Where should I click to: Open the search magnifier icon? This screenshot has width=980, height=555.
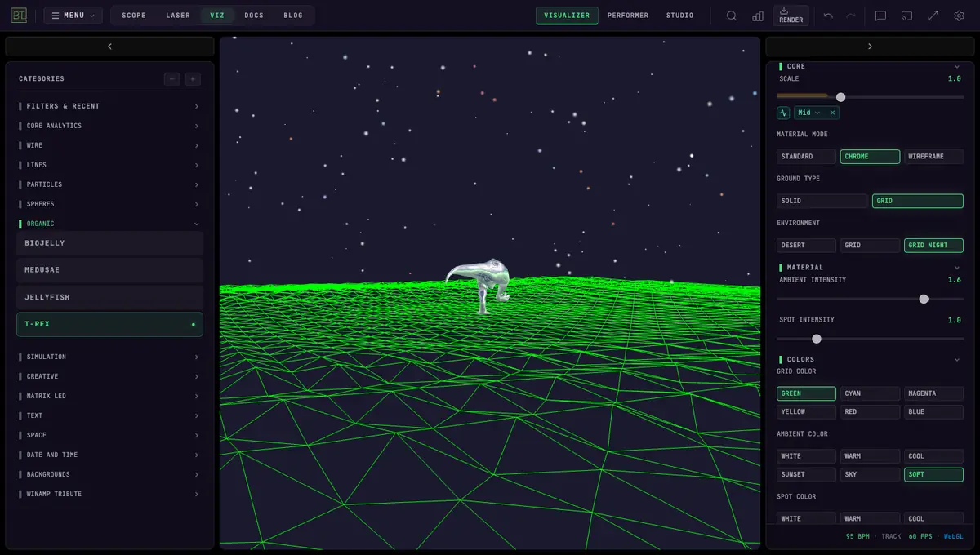732,16
